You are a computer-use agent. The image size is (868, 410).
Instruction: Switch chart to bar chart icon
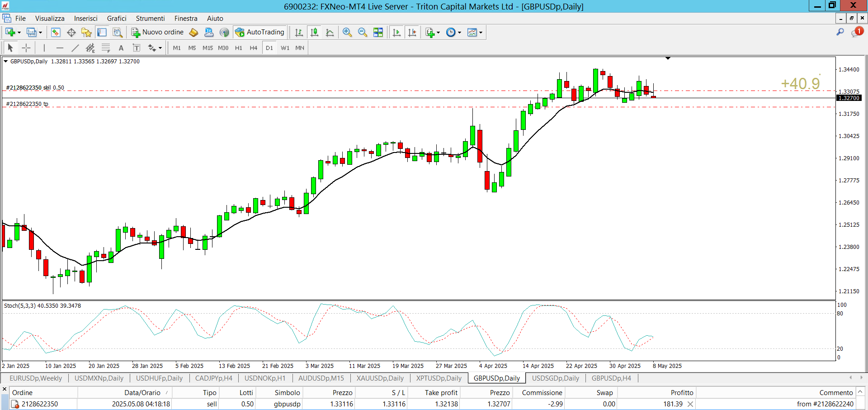click(299, 32)
